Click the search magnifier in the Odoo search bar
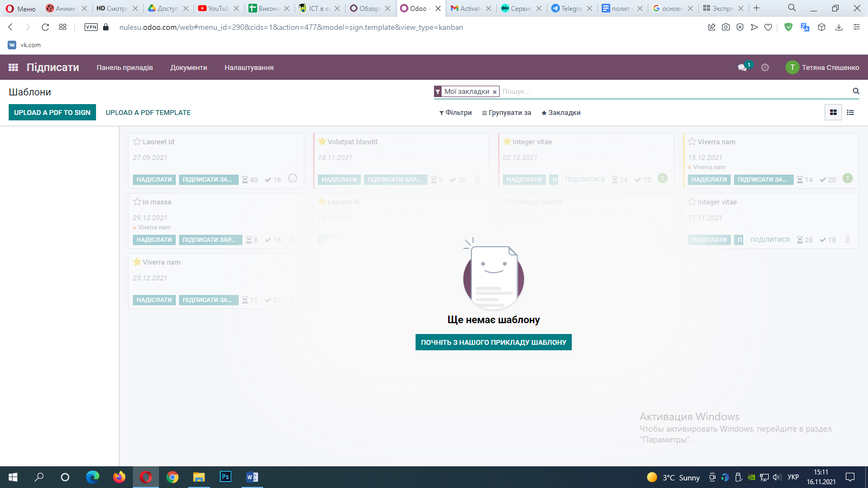The image size is (868, 488). pos(856,91)
